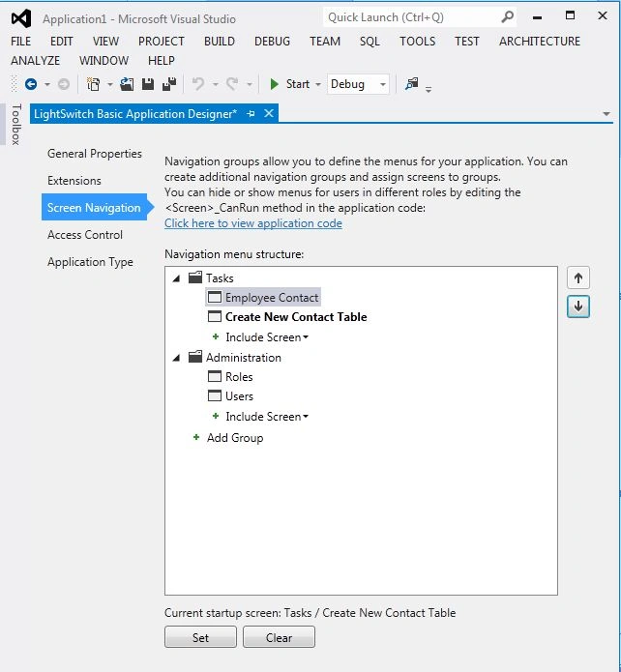
Task: Click the Start debugging button label
Action: click(298, 84)
